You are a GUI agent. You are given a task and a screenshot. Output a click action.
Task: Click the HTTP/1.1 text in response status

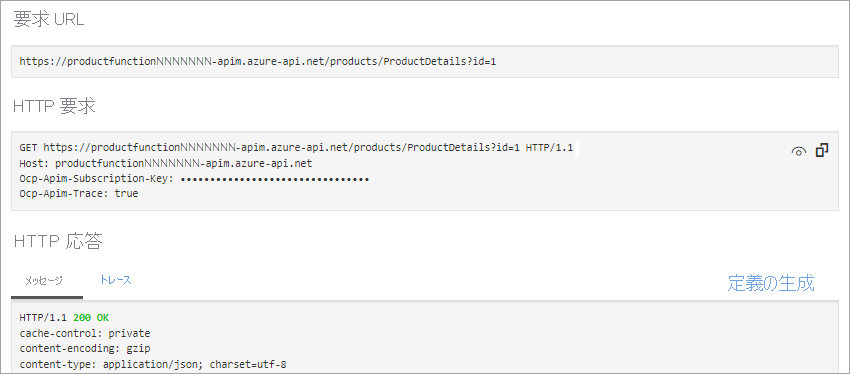coord(43,318)
